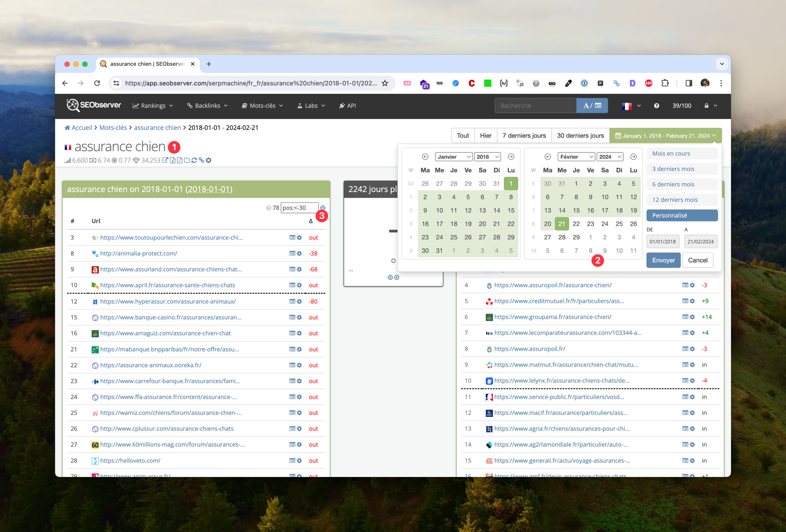Screen dimensions: 786x532
Task: Go to previous month in Février calendar
Action: (x=548, y=157)
